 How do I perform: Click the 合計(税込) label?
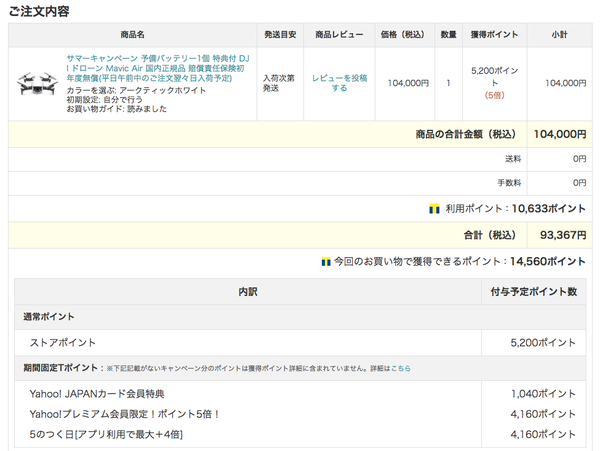click(490, 235)
